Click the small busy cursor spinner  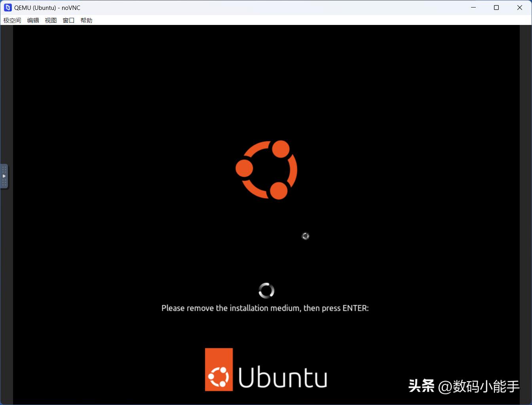tap(306, 236)
